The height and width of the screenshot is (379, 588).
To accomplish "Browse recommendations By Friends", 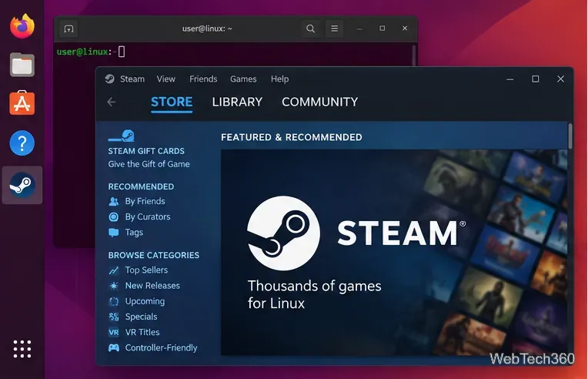I will [145, 202].
